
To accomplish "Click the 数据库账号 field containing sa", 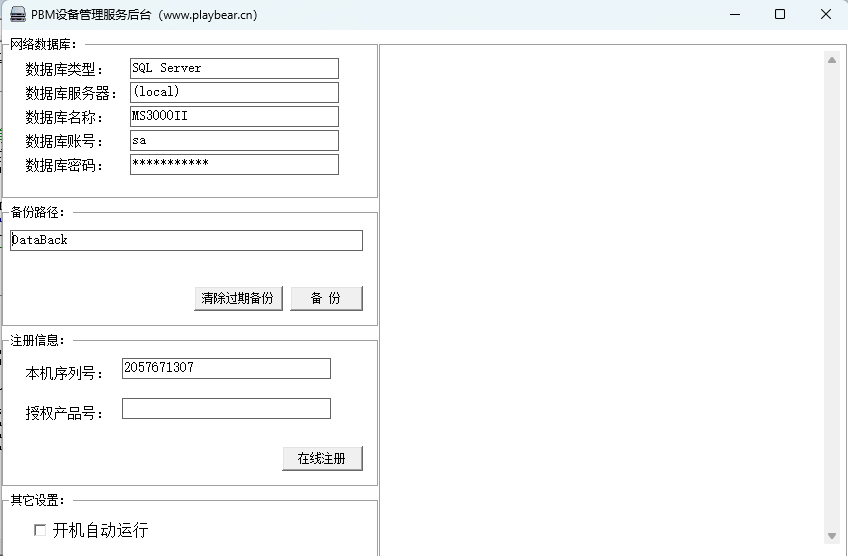I will tap(234, 140).
